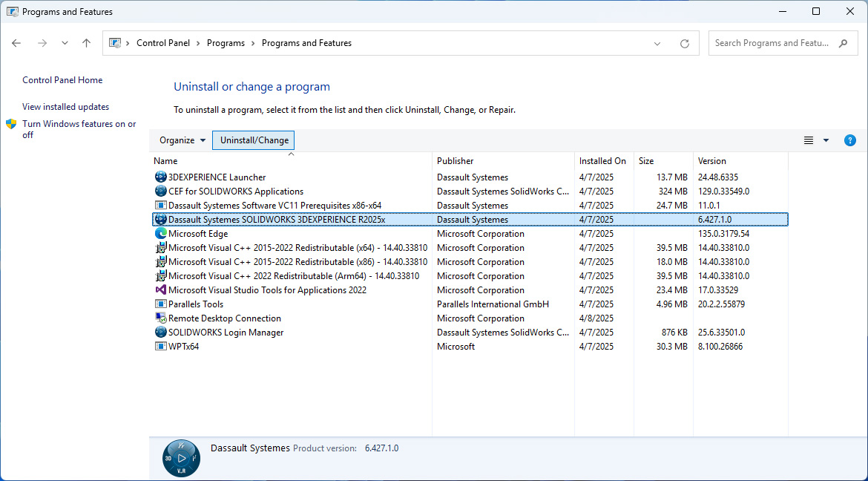Screen dimensions: 868x481
Task: Expand the address bar history dropdown
Action: [657, 44]
